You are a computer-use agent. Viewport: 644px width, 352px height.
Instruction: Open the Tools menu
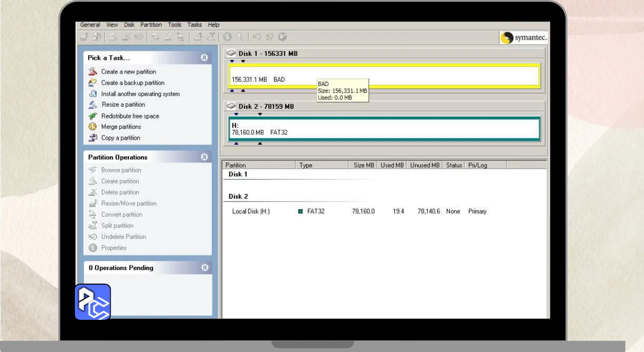(175, 25)
